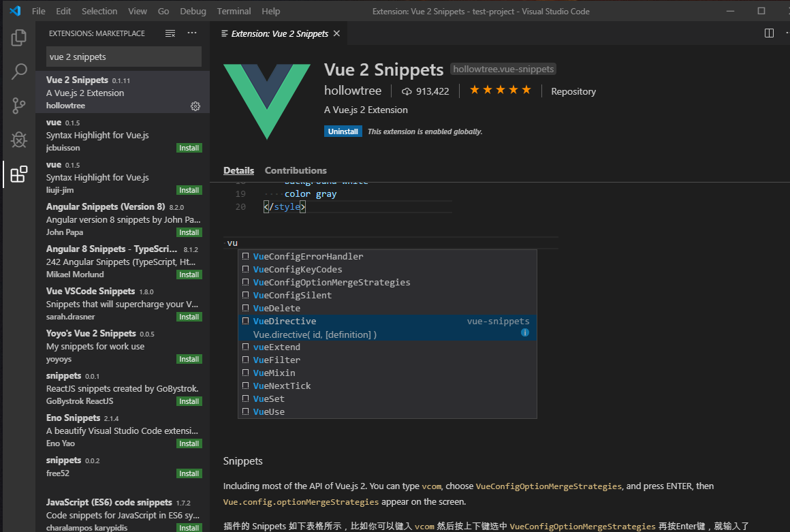Click the Uninstall button
This screenshot has height=532, width=790.
click(x=343, y=131)
